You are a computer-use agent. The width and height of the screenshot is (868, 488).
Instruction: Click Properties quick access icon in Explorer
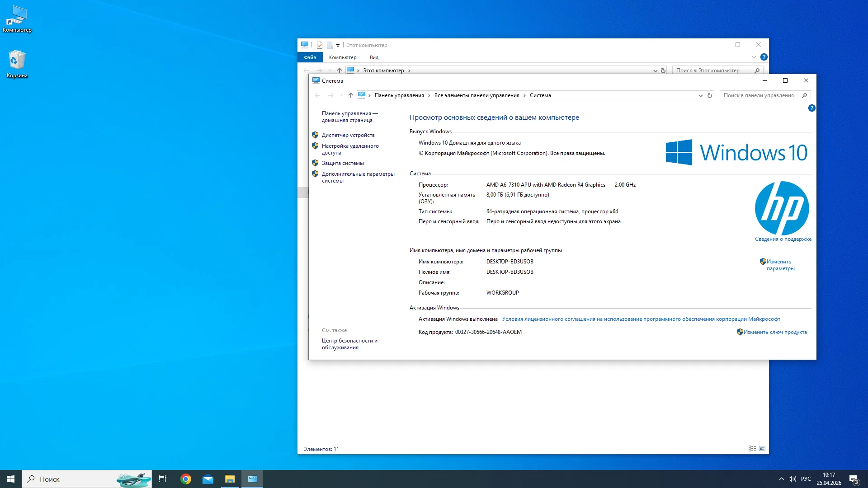[320, 45]
